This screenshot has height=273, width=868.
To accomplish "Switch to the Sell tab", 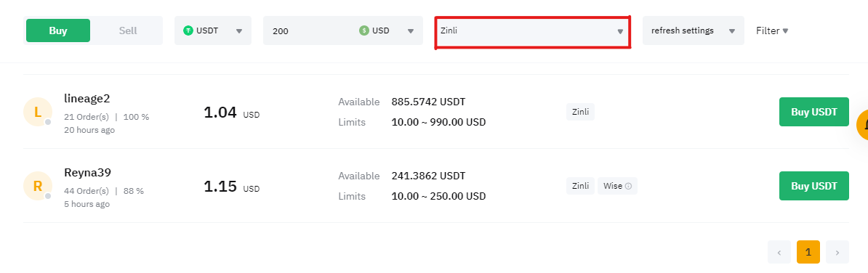I will 128,30.
